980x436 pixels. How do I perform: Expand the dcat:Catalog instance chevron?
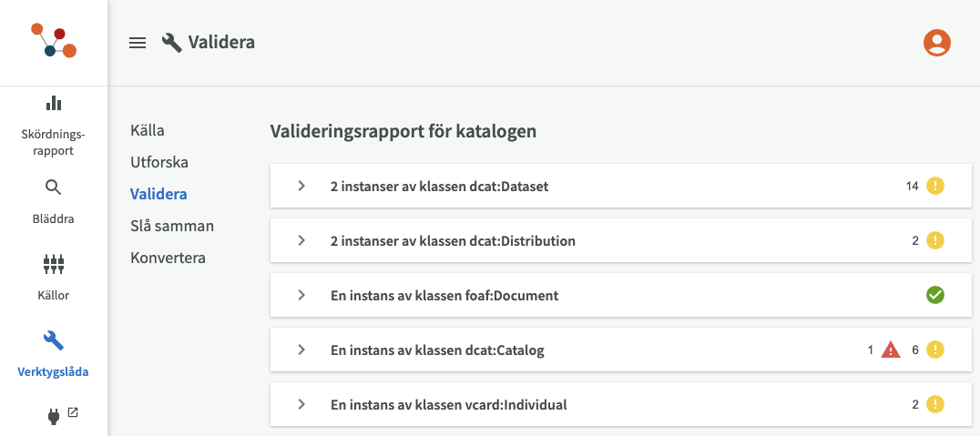click(x=301, y=350)
